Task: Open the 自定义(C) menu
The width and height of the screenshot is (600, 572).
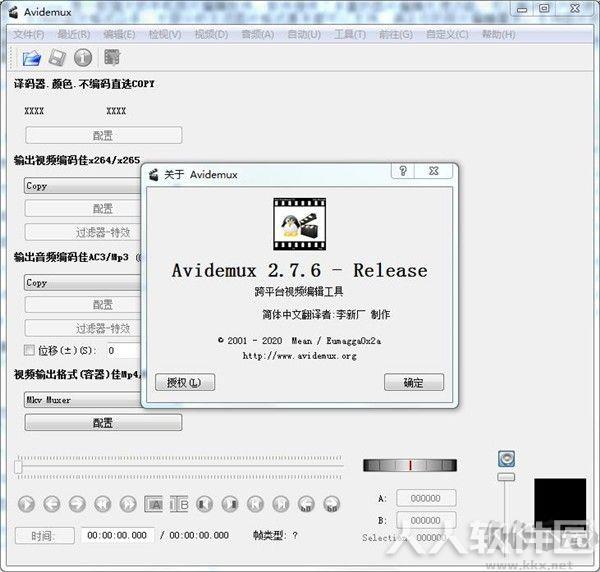Action: point(447,34)
